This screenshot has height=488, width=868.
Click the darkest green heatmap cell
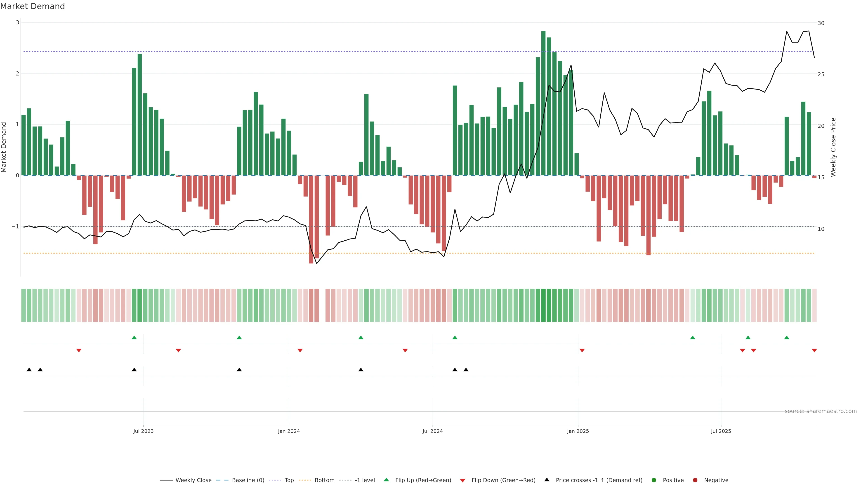tap(543, 305)
